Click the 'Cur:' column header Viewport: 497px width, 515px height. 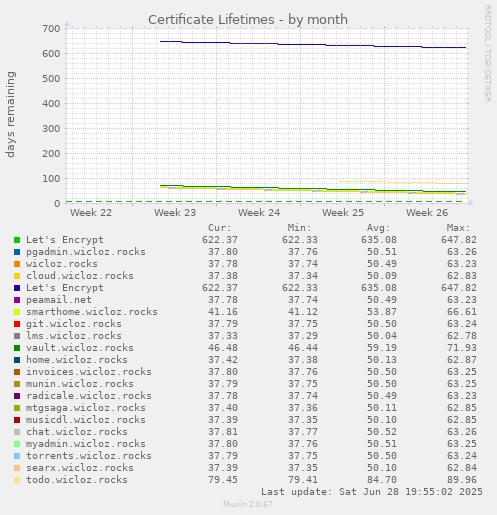pyautogui.click(x=219, y=228)
